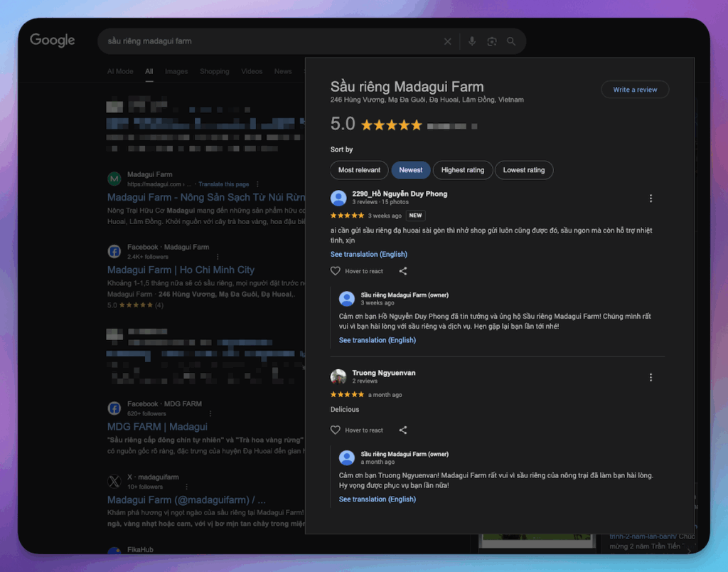Open more options for Truong Nguyenvan review
The height and width of the screenshot is (572, 728).
coord(651,378)
